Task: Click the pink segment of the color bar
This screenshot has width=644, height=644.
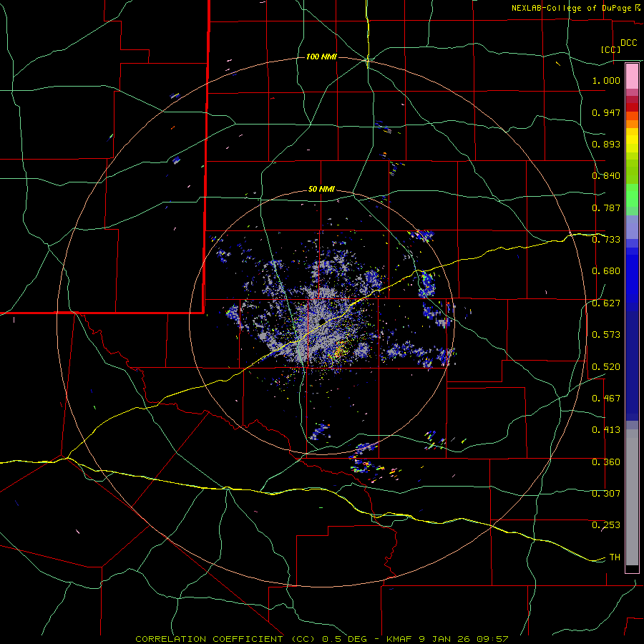Action: pos(632,77)
